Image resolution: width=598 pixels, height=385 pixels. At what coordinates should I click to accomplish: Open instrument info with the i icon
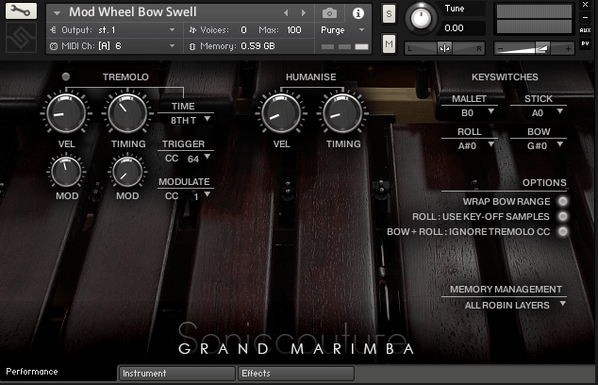tap(358, 13)
